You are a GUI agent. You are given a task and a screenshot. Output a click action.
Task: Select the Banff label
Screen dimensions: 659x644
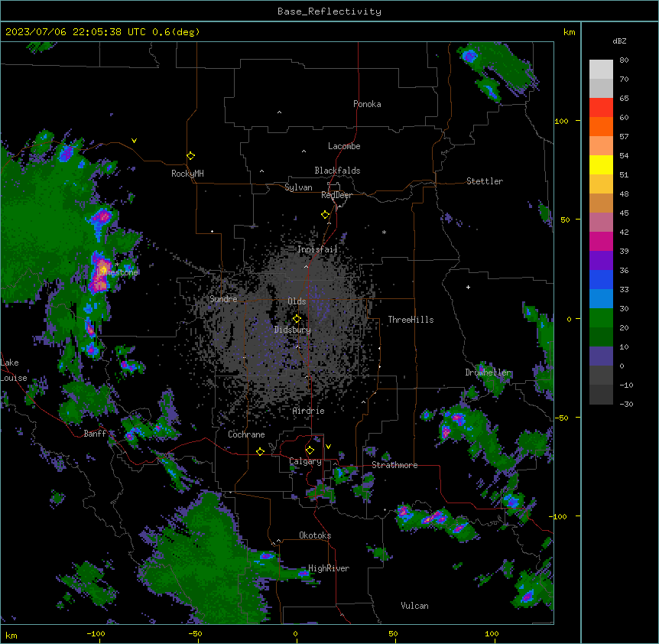click(x=95, y=434)
